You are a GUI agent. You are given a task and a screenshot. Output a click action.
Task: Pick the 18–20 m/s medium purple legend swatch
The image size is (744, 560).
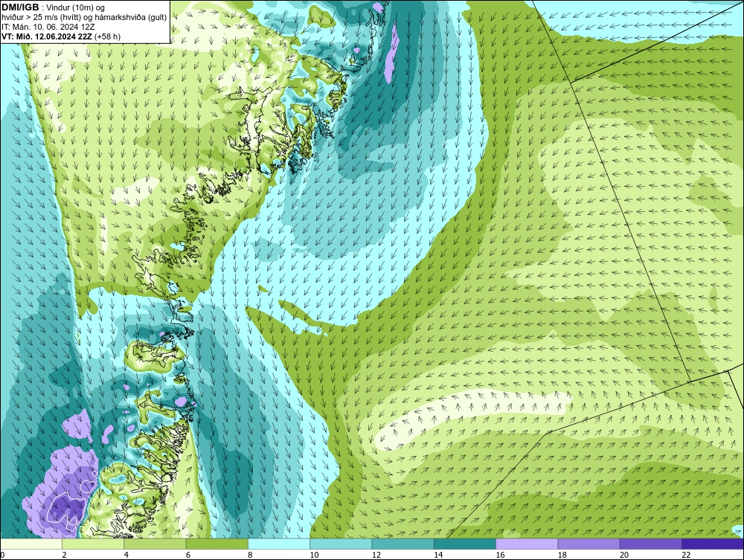[x=589, y=544]
